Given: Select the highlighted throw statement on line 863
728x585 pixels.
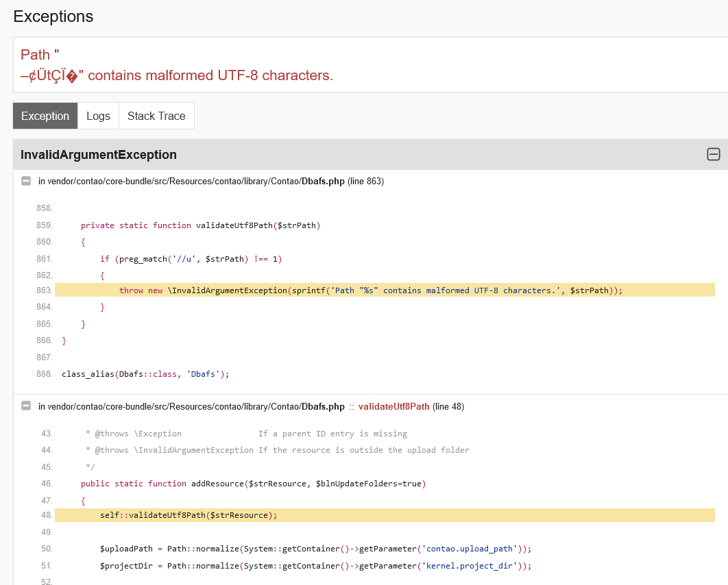Looking at the screenshot, I should tap(370, 290).
